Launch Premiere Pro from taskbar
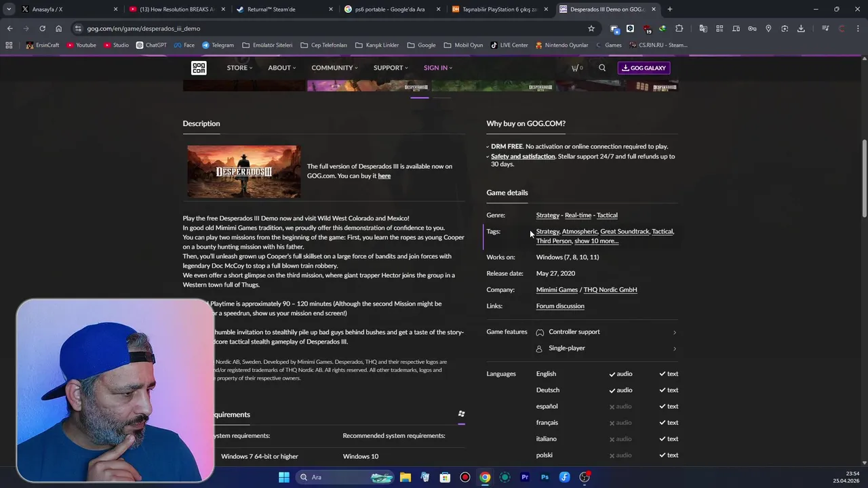The image size is (868, 488). click(x=525, y=477)
